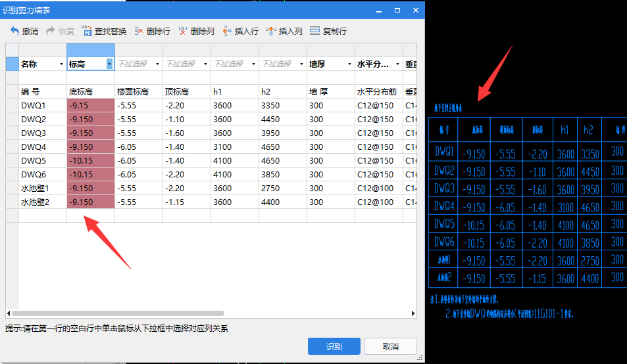Open dropdown above 楼面标高 column

[157, 64]
